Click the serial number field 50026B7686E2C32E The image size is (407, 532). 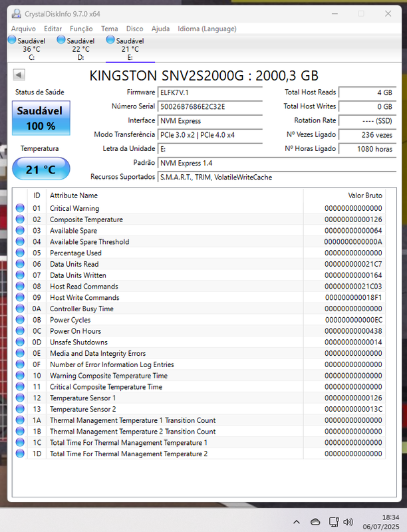210,106
